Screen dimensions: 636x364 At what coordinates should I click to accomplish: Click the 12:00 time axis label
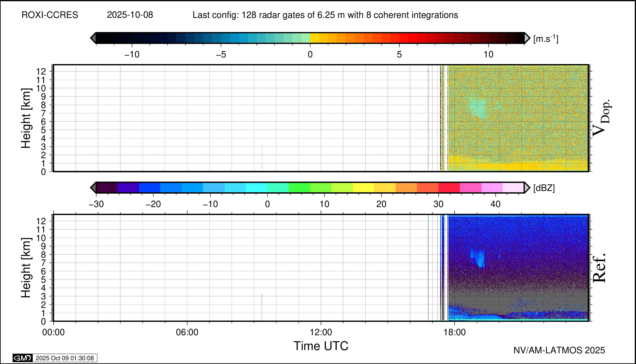click(321, 332)
